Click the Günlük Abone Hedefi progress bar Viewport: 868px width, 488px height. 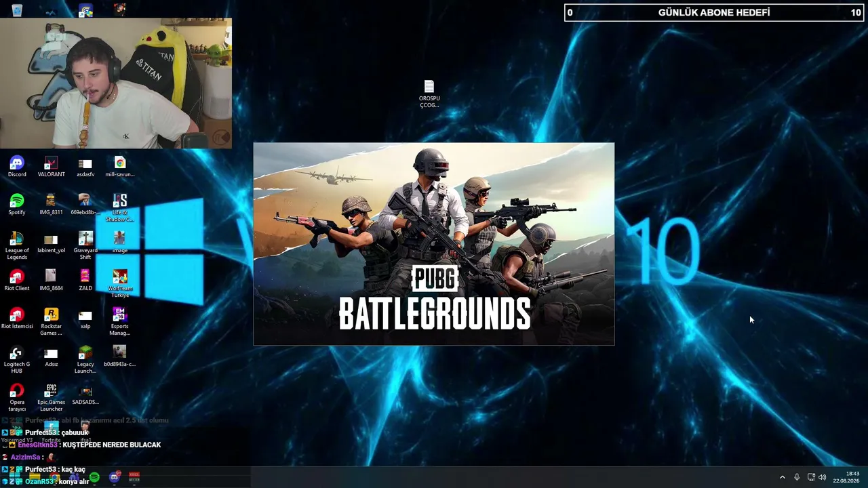click(x=715, y=12)
